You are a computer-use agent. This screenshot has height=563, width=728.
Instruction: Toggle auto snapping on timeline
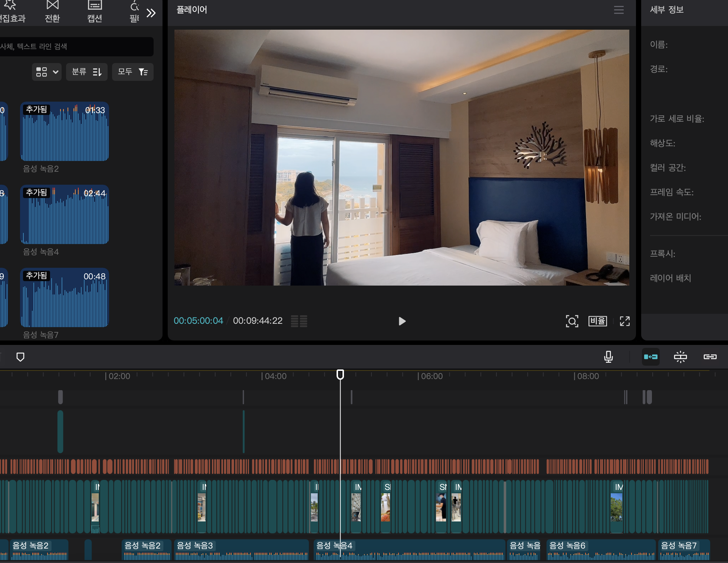[x=680, y=357]
